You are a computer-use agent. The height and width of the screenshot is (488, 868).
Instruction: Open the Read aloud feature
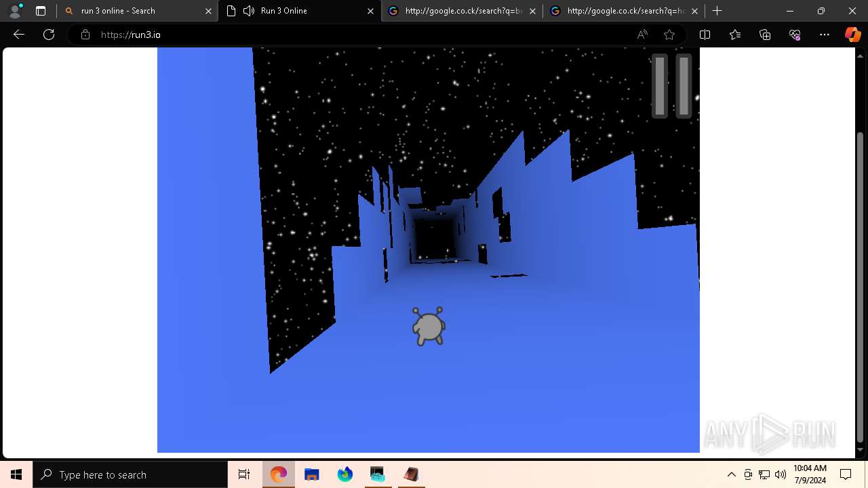642,35
